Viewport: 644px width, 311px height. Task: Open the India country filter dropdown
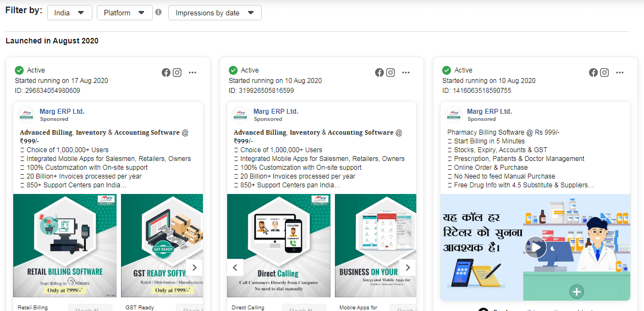pos(70,13)
